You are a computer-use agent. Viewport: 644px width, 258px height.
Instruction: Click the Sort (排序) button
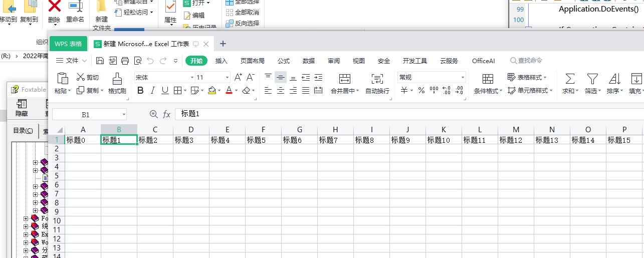click(x=614, y=83)
